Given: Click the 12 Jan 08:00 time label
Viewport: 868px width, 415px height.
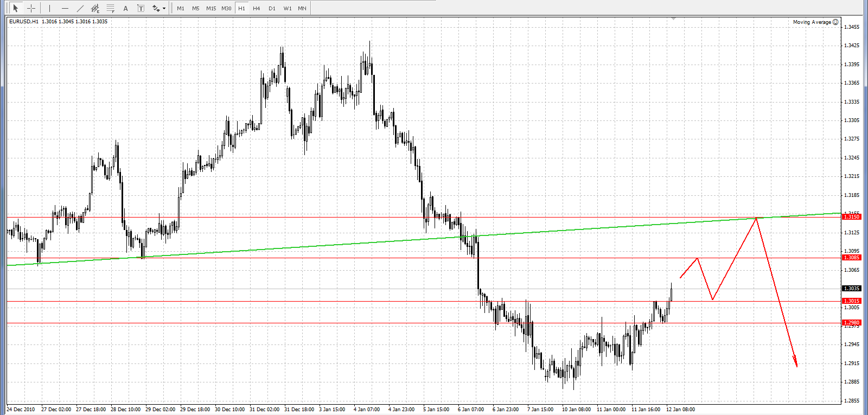Looking at the screenshot, I should tap(680, 410).
